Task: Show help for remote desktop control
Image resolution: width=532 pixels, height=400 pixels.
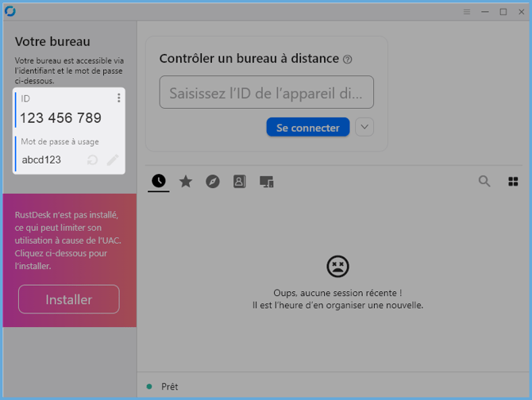Action: point(348,60)
